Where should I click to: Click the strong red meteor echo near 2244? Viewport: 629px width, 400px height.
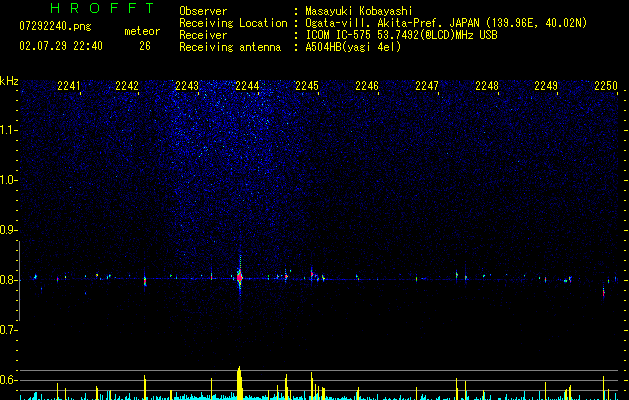coord(239,277)
